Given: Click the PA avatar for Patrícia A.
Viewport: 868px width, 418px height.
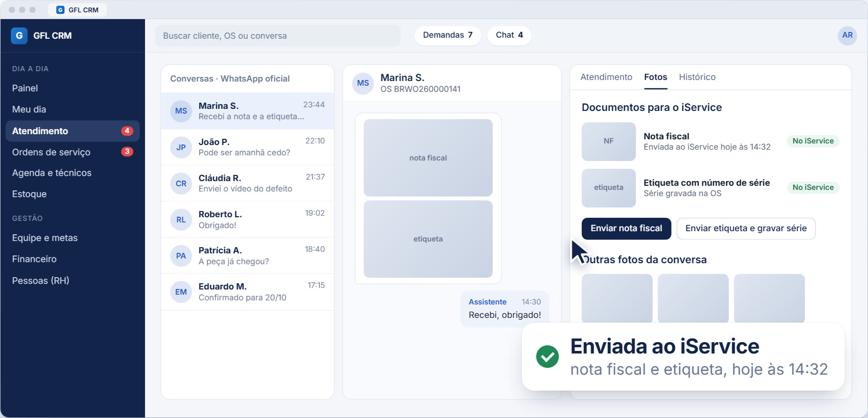Looking at the screenshot, I should (181, 255).
